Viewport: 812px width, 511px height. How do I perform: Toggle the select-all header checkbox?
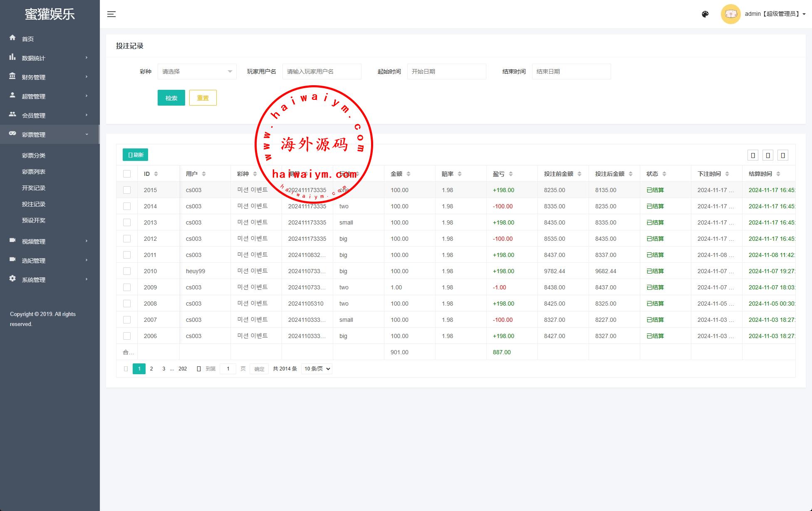click(x=127, y=174)
